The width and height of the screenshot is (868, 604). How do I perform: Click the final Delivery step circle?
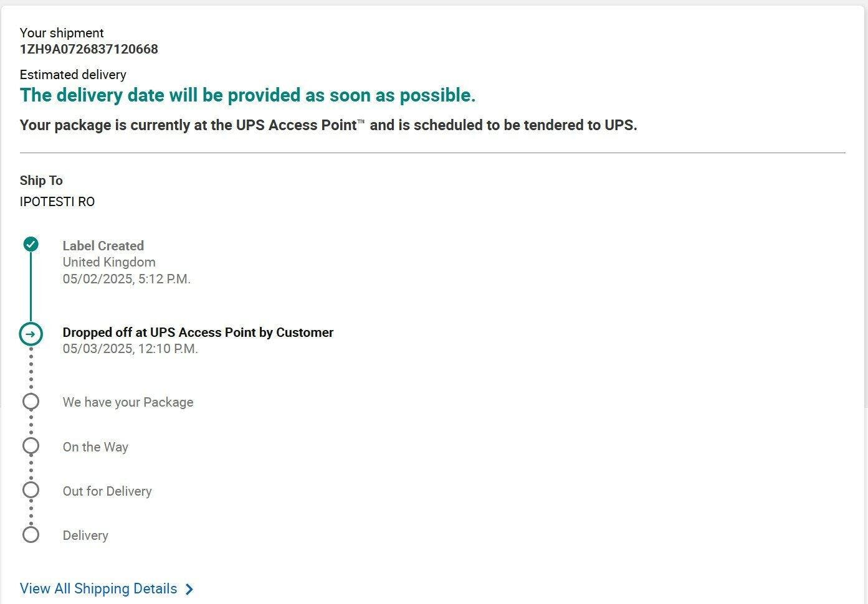click(31, 534)
